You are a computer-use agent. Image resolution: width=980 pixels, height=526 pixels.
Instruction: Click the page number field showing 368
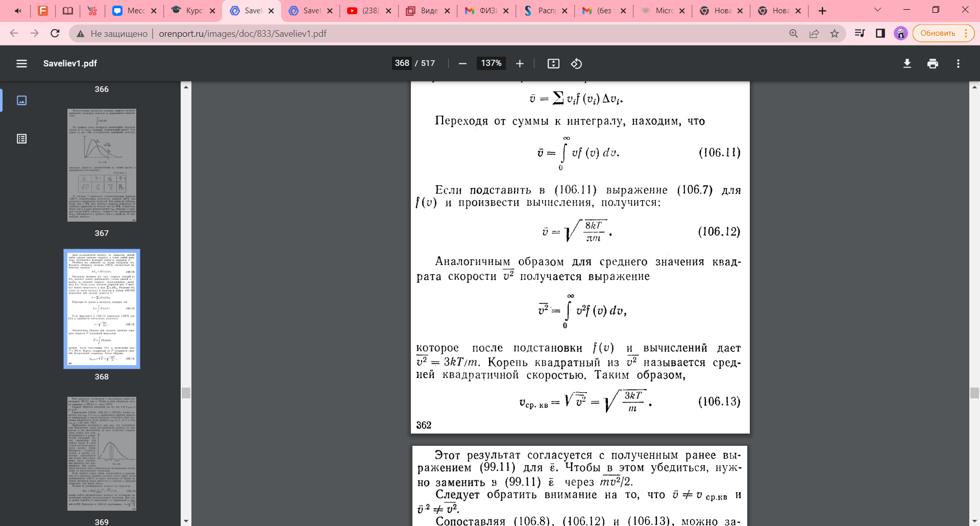pyautogui.click(x=402, y=63)
